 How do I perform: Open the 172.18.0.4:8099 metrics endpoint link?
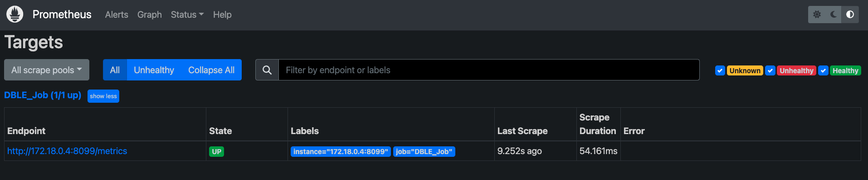[x=67, y=151]
